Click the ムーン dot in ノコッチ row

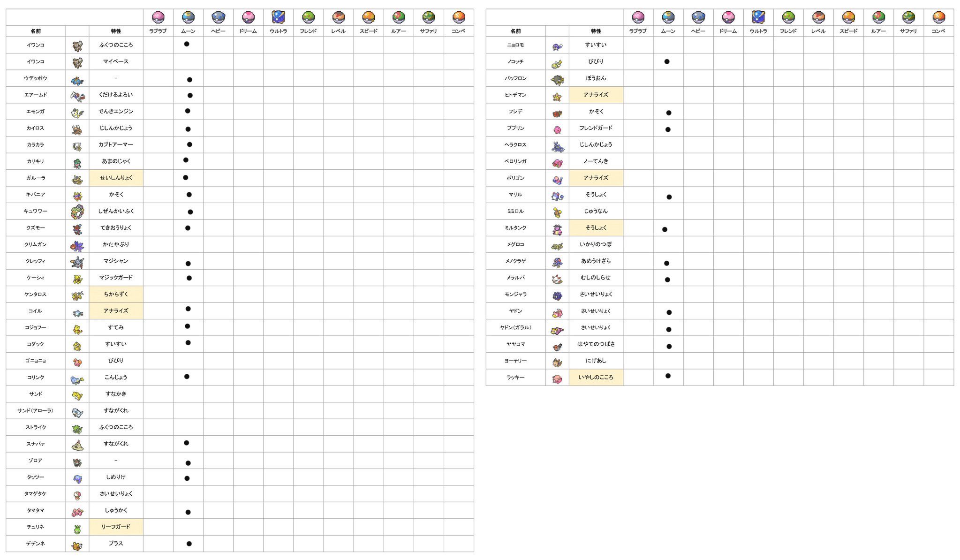point(667,61)
